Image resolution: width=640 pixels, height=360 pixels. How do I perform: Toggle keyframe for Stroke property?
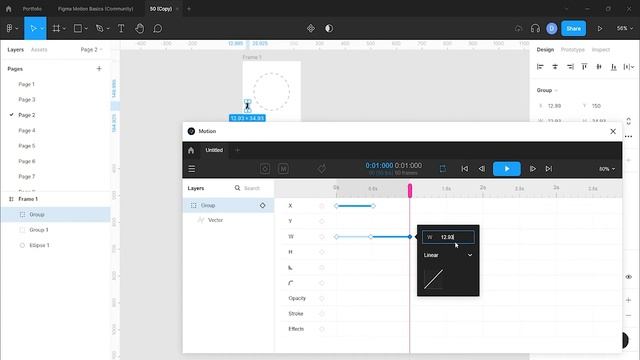[x=322, y=313]
